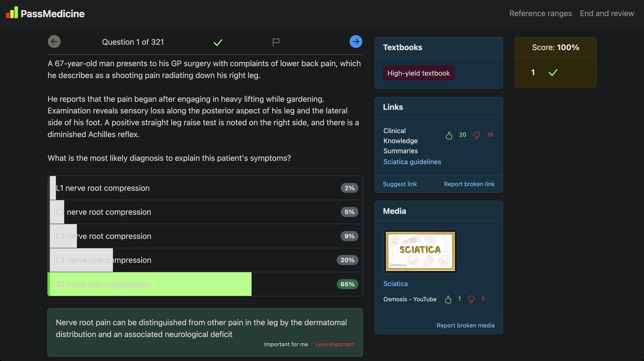The height and width of the screenshot is (361, 644).
Task: Click the PassMedicine bar chart logo
Action: click(x=12, y=13)
